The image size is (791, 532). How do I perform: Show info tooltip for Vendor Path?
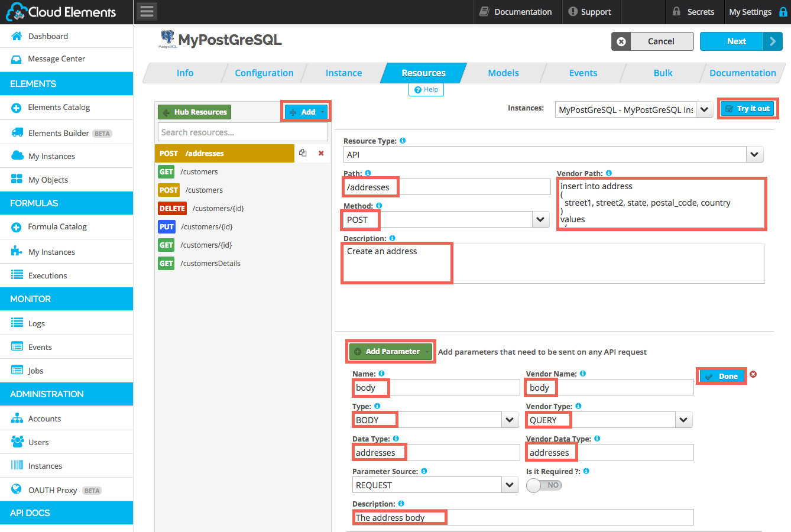609,173
